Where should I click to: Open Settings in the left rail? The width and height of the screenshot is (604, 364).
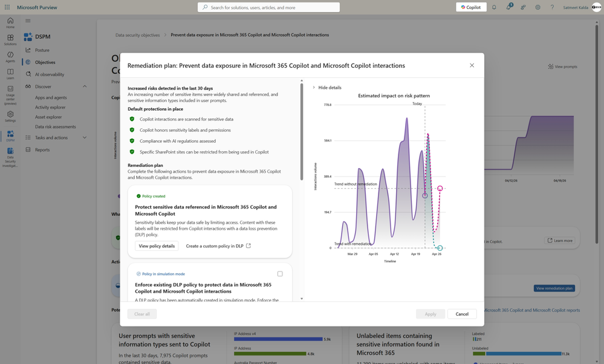coord(10,116)
